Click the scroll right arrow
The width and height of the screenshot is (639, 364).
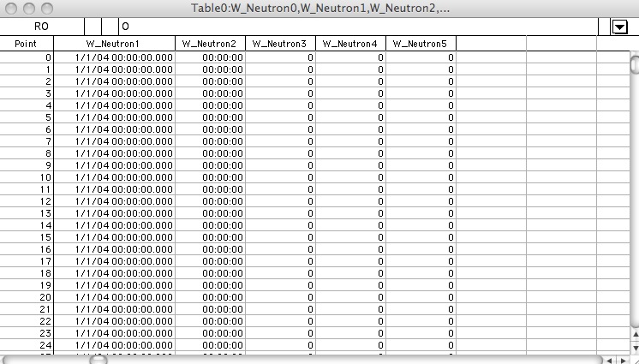pos(622,361)
